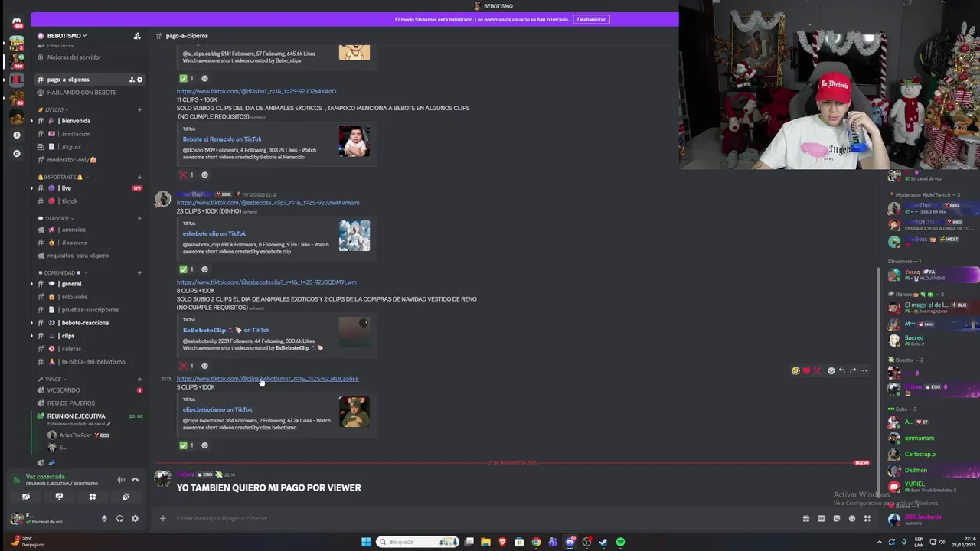Viewport: 980px width, 551px height.
Task: Start an activity icon in voice panel
Action: [x=93, y=497]
